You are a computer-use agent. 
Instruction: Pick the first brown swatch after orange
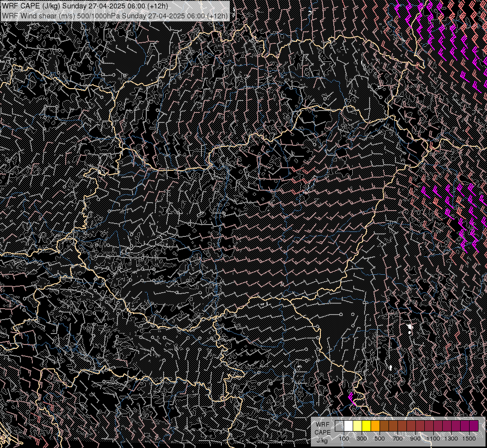point(384,426)
